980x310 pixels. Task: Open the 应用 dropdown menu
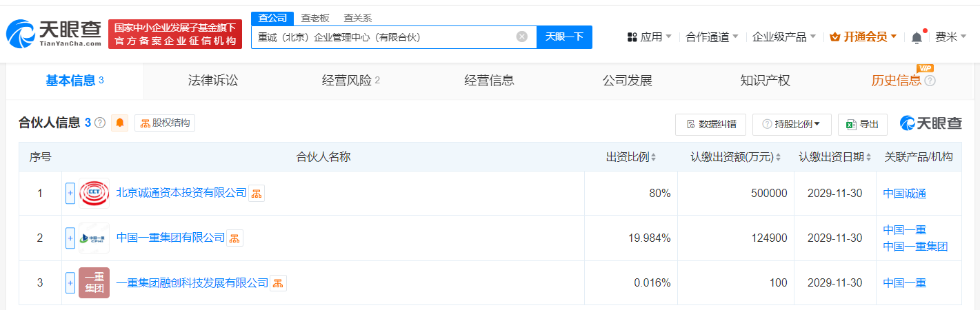[649, 37]
